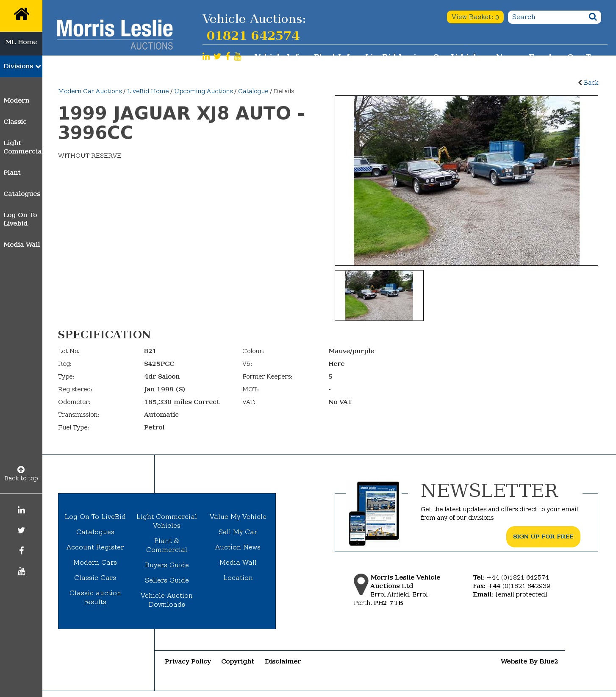Select Classic in the sidebar
616x697 pixels.
click(15, 122)
